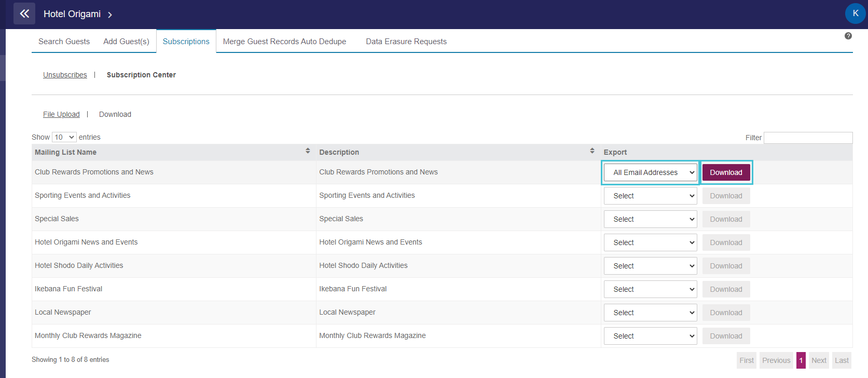Go to Next page of results
The image size is (868, 378).
819,360
